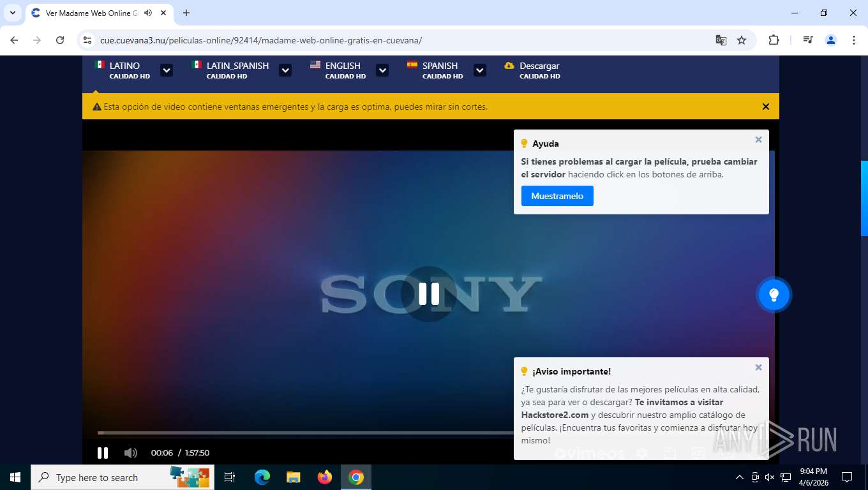
Task: Open the taskbar clock and date
Action: pos(813,477)
